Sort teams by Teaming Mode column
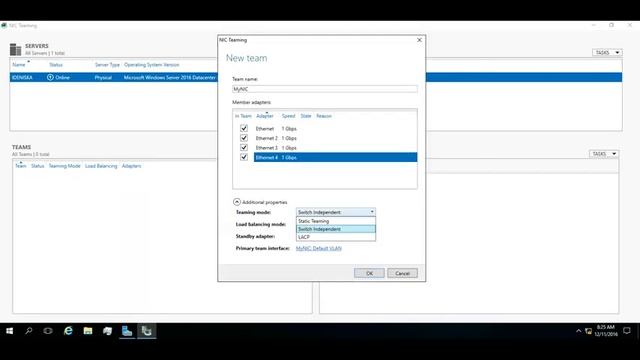640x360 pixels. [64, 166]
